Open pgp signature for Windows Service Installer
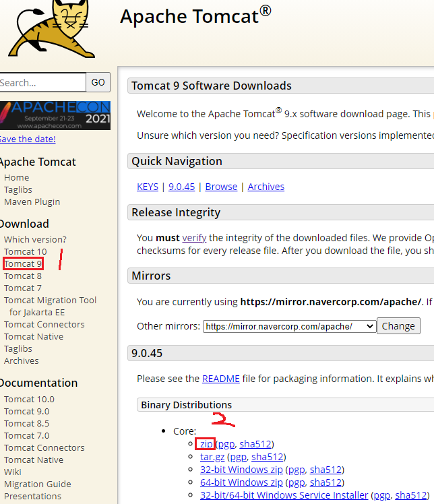Screen dimensions: 434x504 click(381, 496)
